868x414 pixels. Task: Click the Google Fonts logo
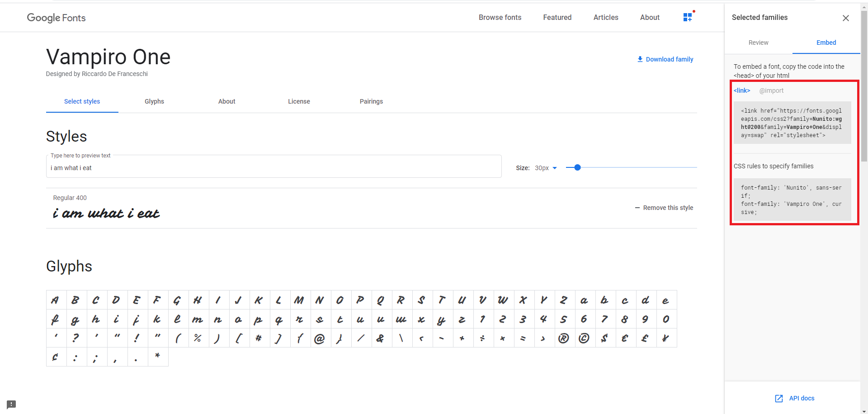[x=56, y=18]
